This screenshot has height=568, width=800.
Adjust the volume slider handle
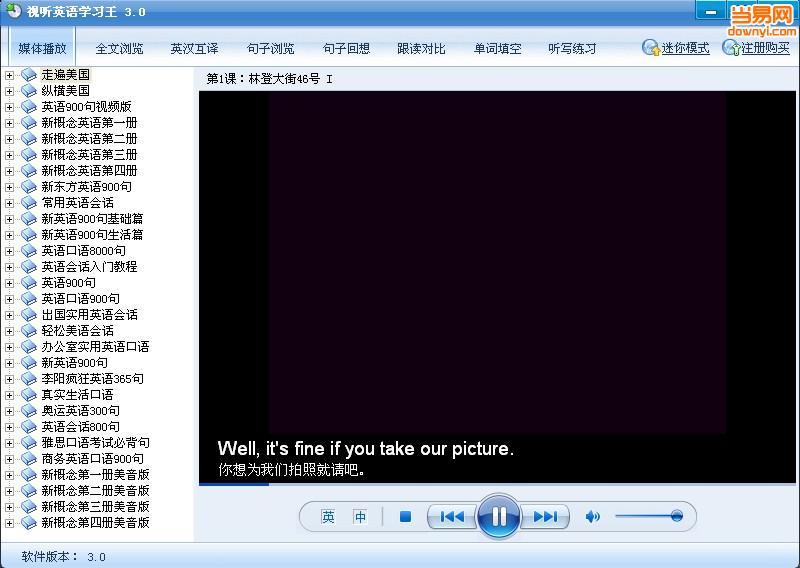click(x=677, y=517)
